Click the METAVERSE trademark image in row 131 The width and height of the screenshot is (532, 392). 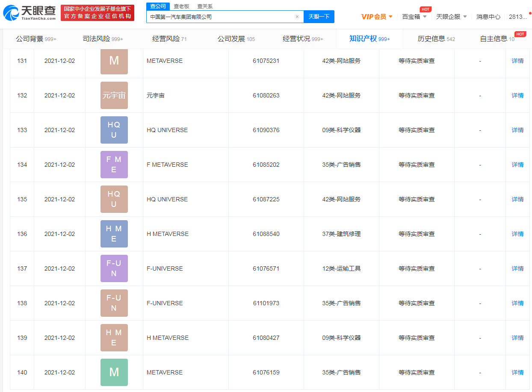point(114,60)
